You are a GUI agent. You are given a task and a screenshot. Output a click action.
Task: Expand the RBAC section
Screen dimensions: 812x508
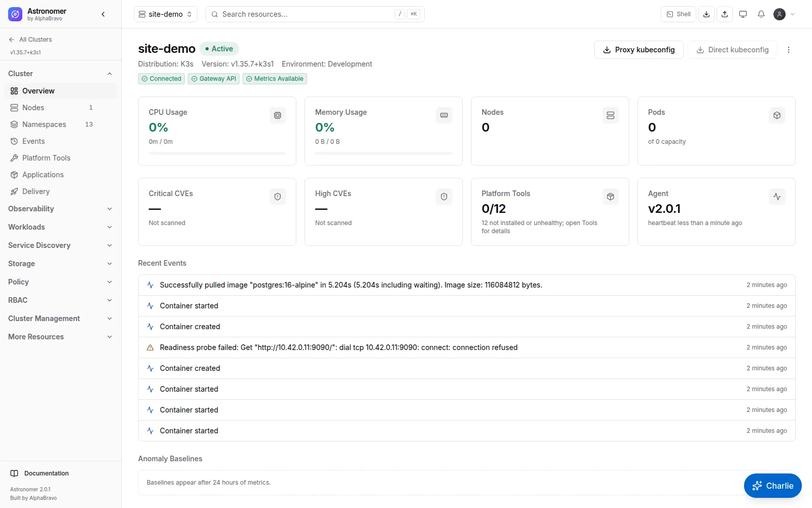pyautogui.click(x=60, y=300)
